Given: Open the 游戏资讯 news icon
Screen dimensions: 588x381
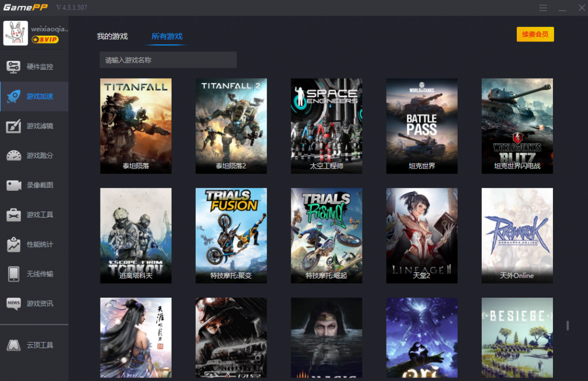Looking at the screenshot, I should [14, 303].
